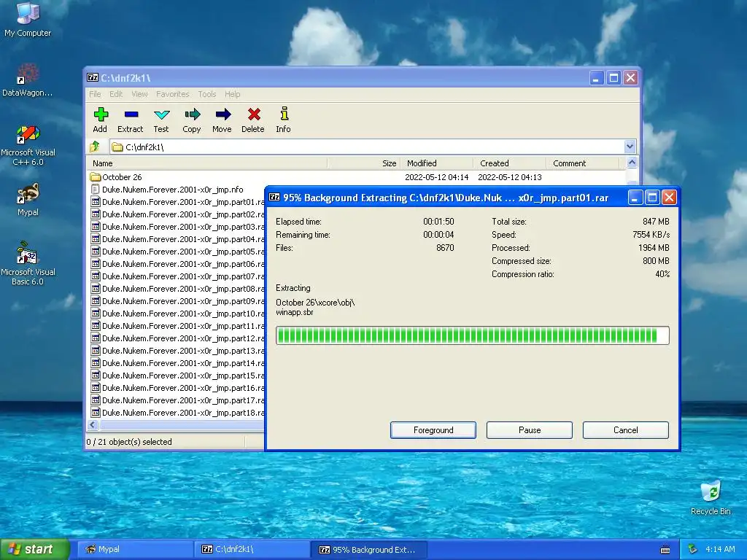Sort by the Name column header
Image resolution: width=747 pixels, height=560 pixels.
(x=206, y=163)
